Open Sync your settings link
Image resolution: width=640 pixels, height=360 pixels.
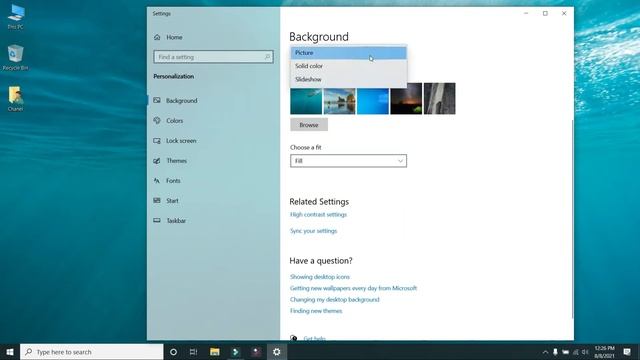[313, 231]
